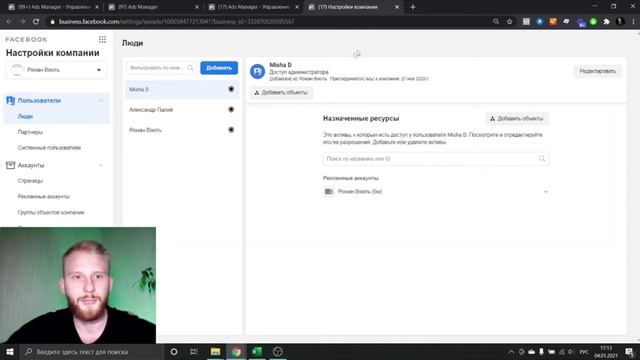Open the browser extensions puzzle icon
The width and height of the screenshot is (640, 360).
[x=607, y=21]
